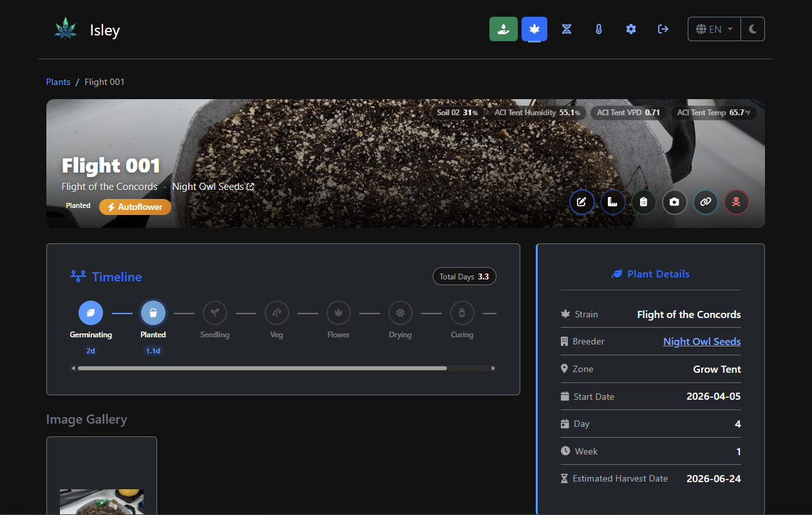Viewport: 812px width, 515px height.
Task: Open settings via the gear icon
Action: pyautogui.click(x=631, y=29)
